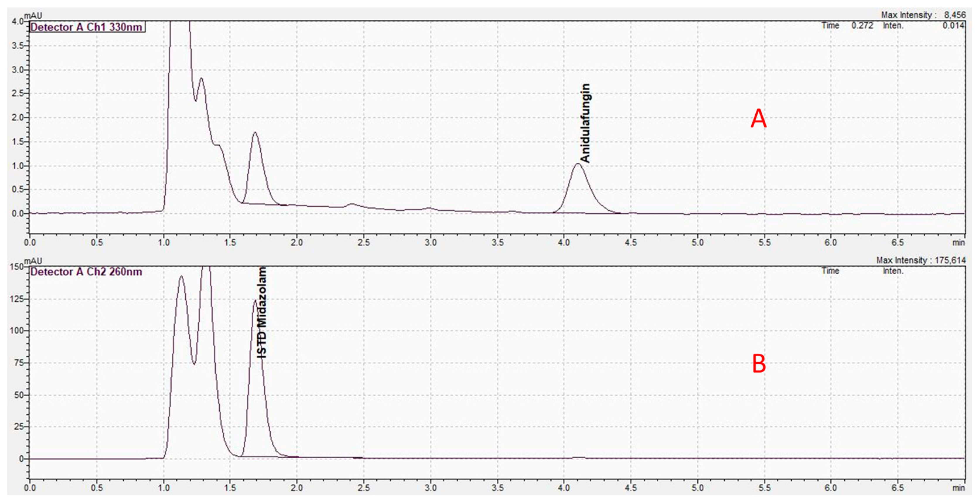Image resolution: width=980 pixels, height=502 pixels.
Task: Click the 150 y-axis tick on bottom chromatogram
Action: pos(17,267)
